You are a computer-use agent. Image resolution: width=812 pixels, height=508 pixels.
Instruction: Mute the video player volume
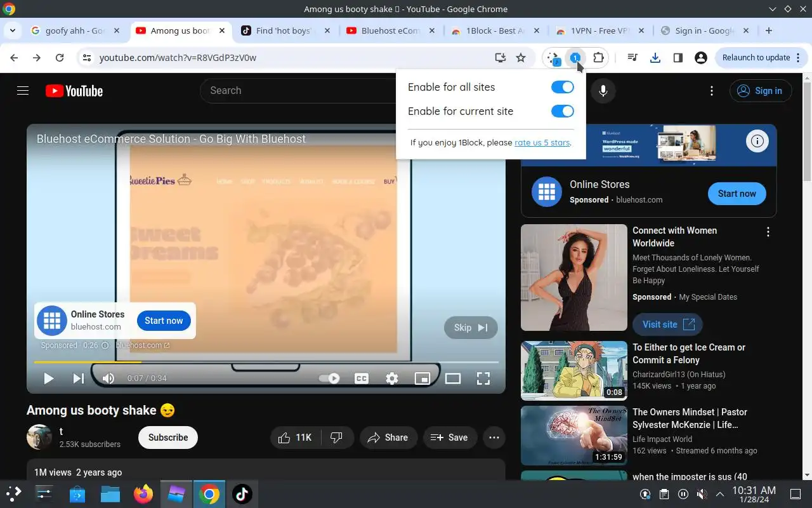[x=108, y=378]
